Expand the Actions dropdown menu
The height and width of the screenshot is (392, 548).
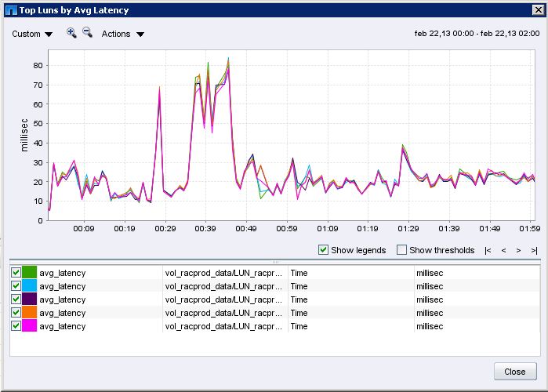(123, 34)
